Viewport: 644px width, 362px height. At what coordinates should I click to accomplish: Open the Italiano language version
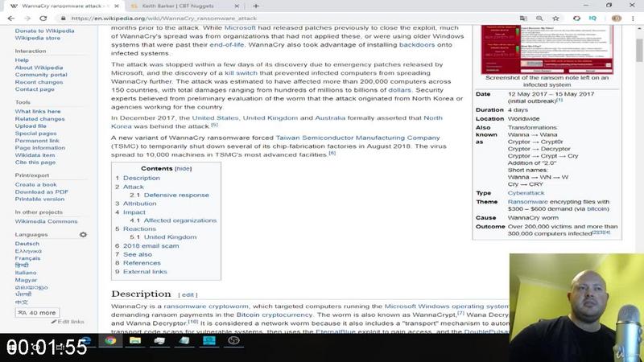tap(26, 273)
